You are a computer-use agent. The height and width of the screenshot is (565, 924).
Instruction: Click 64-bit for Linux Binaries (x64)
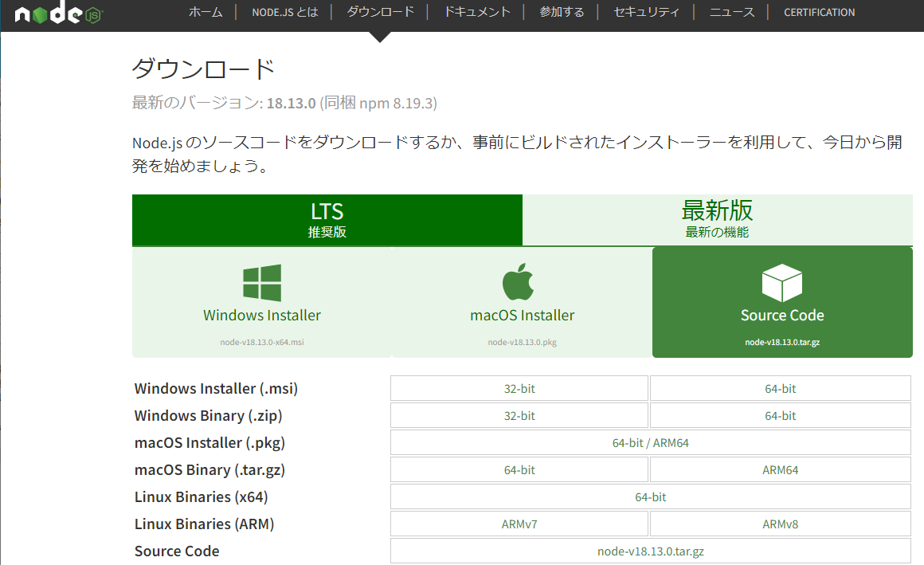point(651,497)
